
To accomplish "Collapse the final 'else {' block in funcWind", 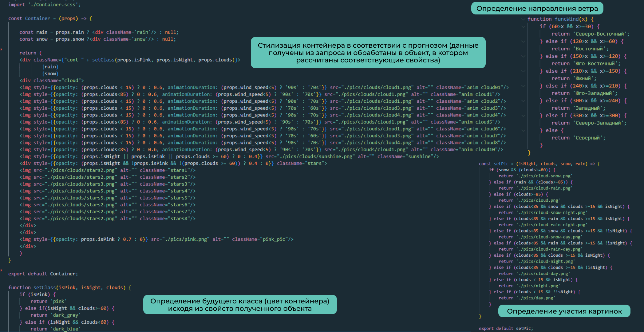I will point(523,130).
